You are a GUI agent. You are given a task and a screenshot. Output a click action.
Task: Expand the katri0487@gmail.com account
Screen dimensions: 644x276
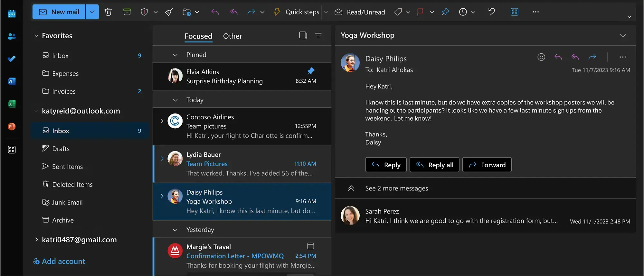coord(36,240)
